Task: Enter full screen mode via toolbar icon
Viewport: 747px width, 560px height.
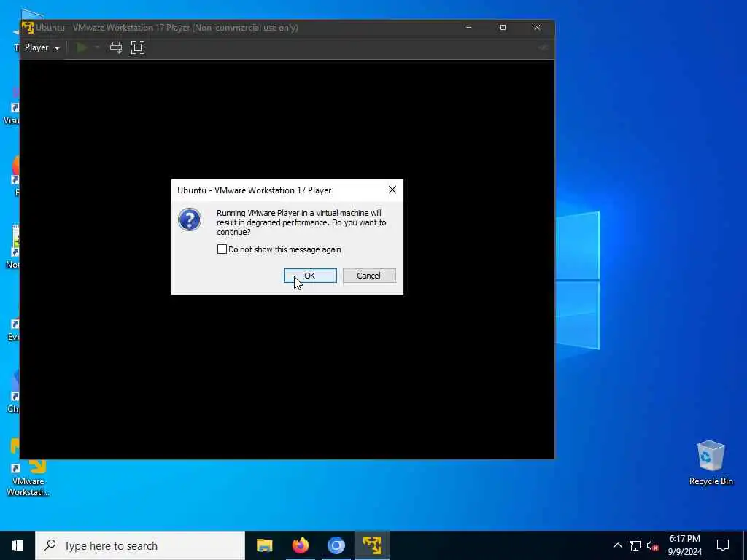Action: (x=138, y=47)
